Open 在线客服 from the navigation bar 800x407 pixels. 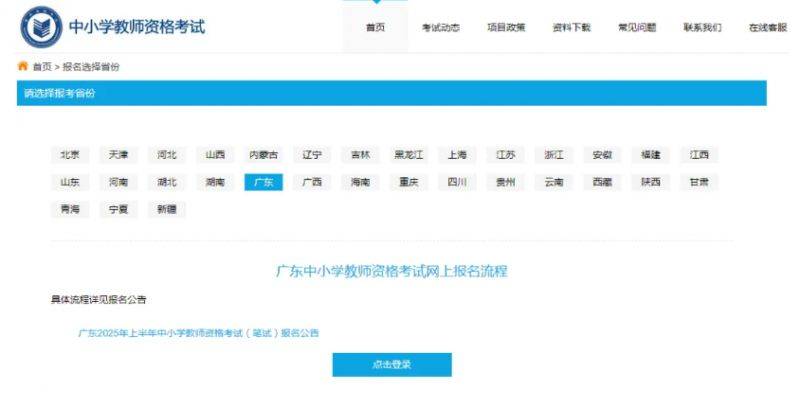(767, 28)
